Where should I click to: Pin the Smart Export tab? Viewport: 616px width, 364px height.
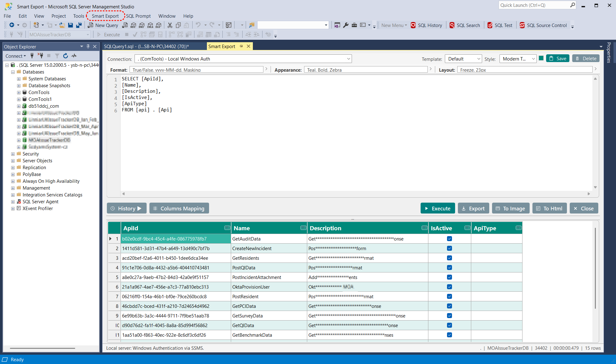click(241, 46)
